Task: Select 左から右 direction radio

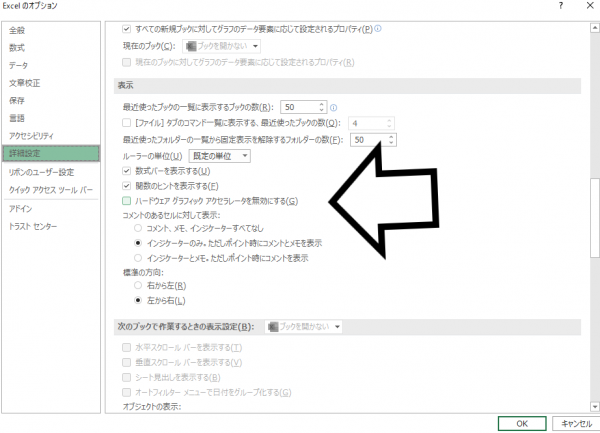Action: [x=138, y=300]
